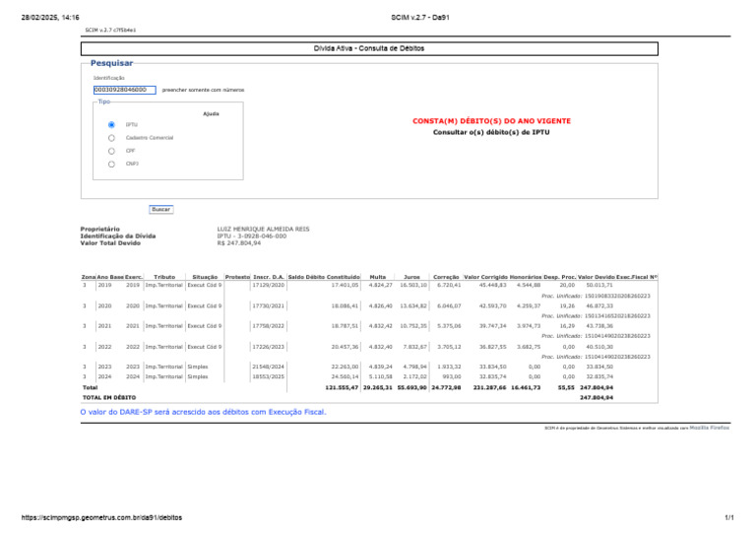The image size is (756, 535).
Task: Click the Identificação input field
Action: 124,90
